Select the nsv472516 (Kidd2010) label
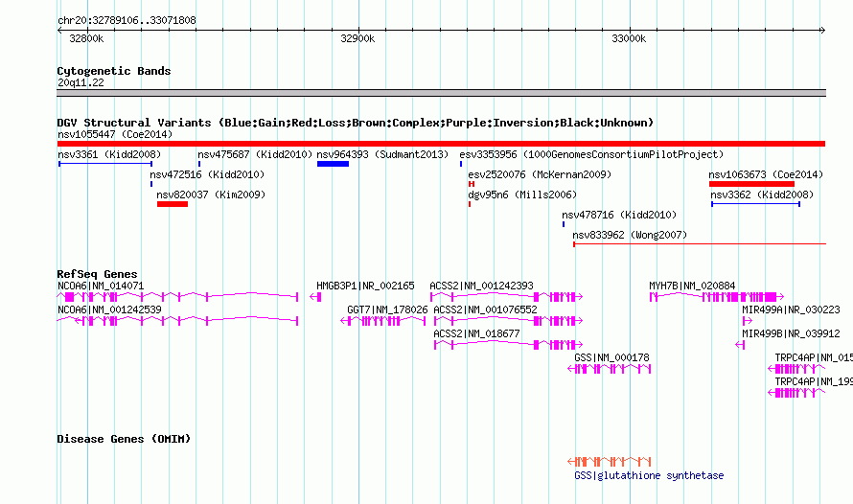The width and height of the screenshot is (853, 504). click(207, 174)
